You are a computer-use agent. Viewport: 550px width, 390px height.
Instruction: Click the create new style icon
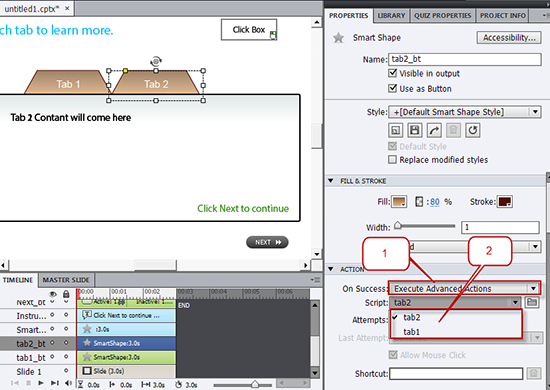[x=396, y=130]
